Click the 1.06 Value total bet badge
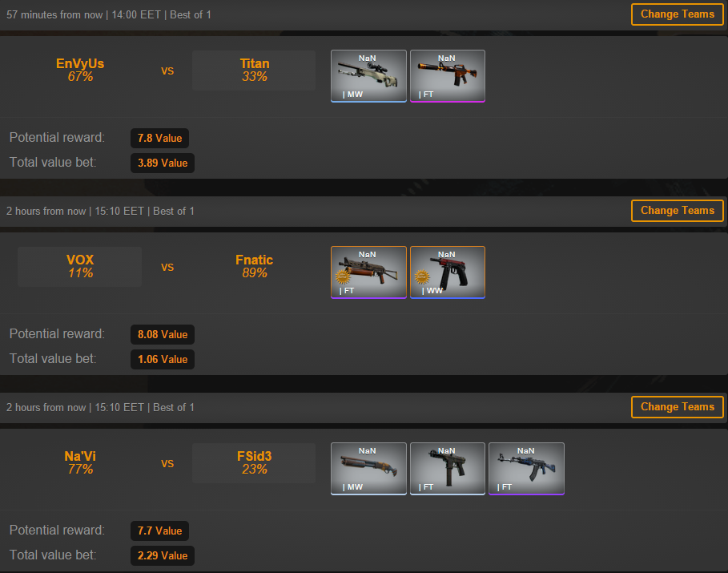 pyautogui.click(x=163, y=359)
